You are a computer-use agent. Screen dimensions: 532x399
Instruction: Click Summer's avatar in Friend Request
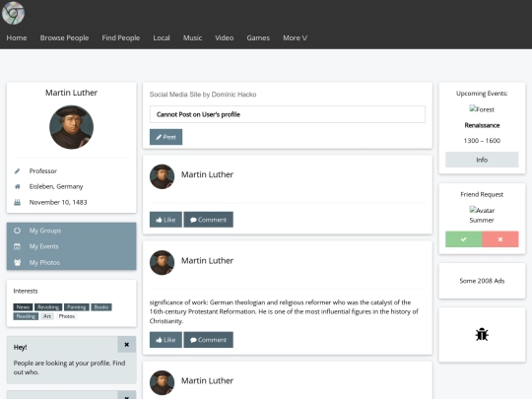pyautogui.click(x=482, y=210)
